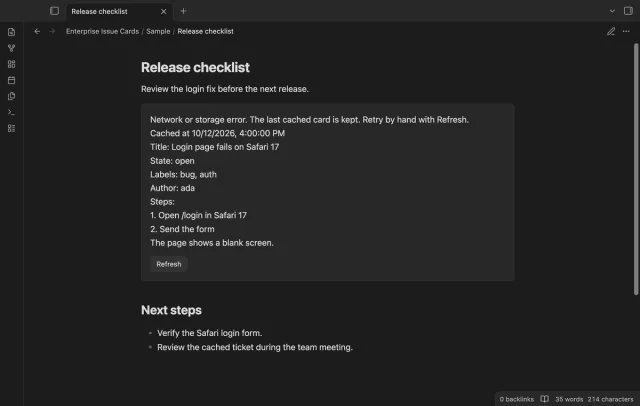Open graph view from the ribbon
The height and width of the screenshot is (406, 640).
[11, 48]
